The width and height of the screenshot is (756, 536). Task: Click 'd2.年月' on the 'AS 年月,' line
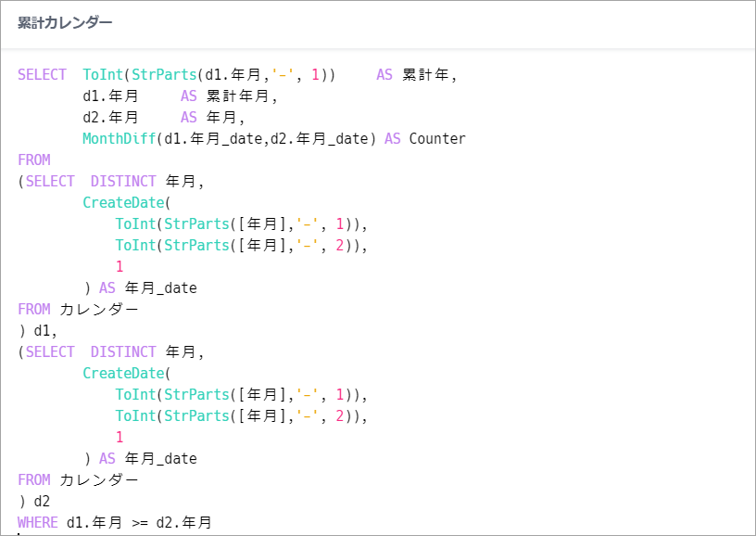click(110, 117)
